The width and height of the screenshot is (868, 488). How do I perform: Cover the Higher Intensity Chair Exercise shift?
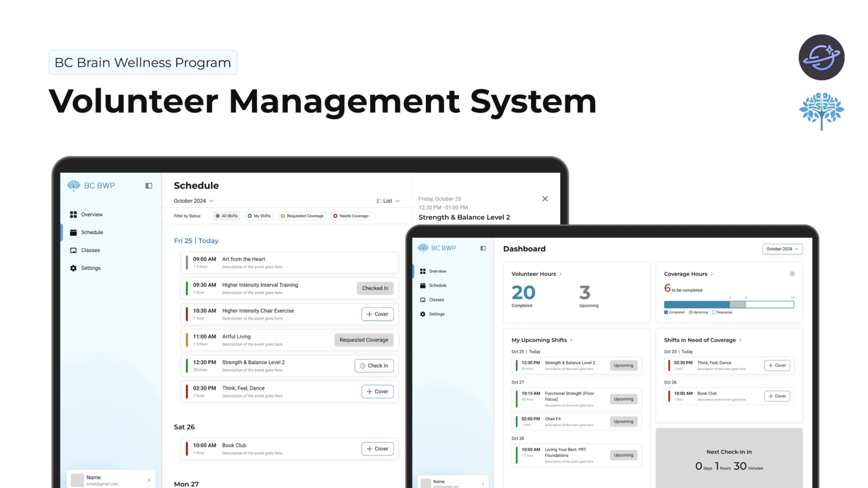click(377, 314)
